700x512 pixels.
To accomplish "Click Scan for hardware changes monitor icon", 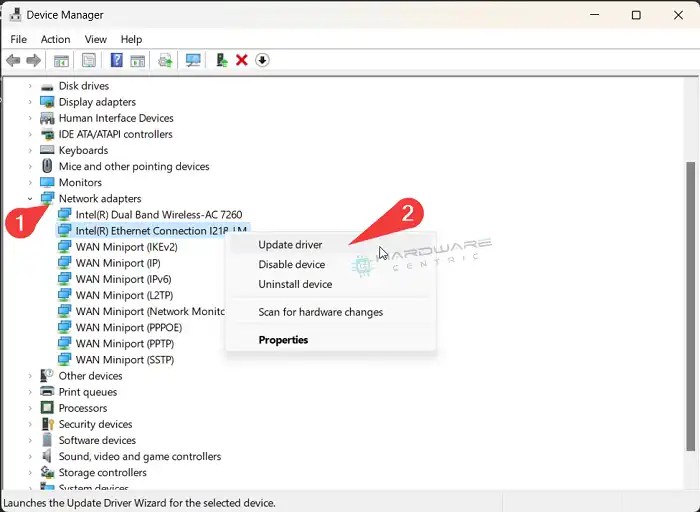I will click(193, 60).
